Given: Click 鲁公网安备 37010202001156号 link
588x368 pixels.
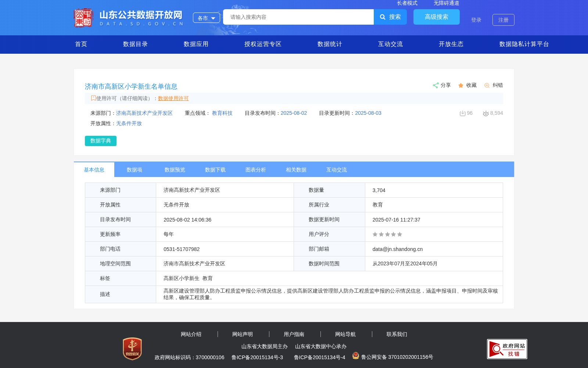Looking at the screenshot, I should point(397,357).
